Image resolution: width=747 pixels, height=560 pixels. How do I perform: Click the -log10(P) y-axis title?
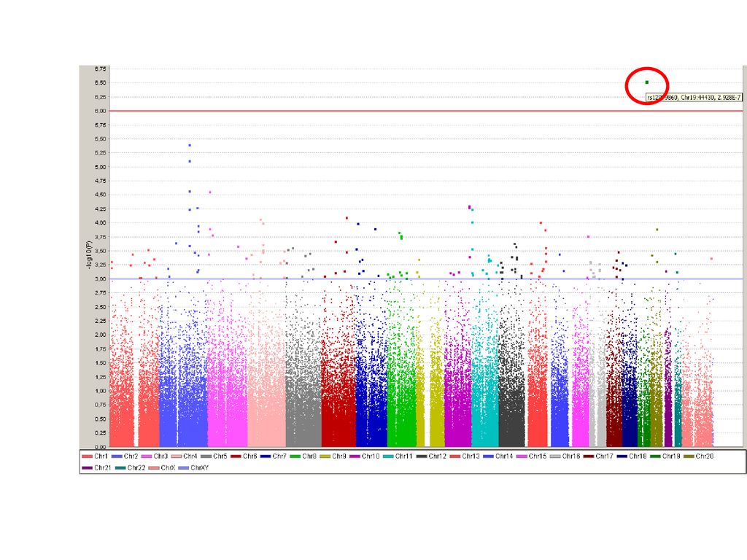click(x=89, y=254)
